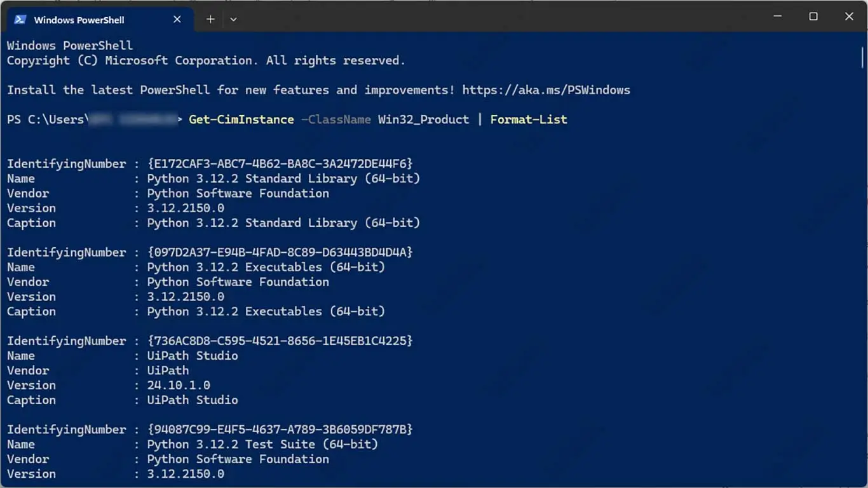Viewport: 868px width, 488px height.
Task: Click the UiPath Studio Name value
Action: [x=193, y=356]
